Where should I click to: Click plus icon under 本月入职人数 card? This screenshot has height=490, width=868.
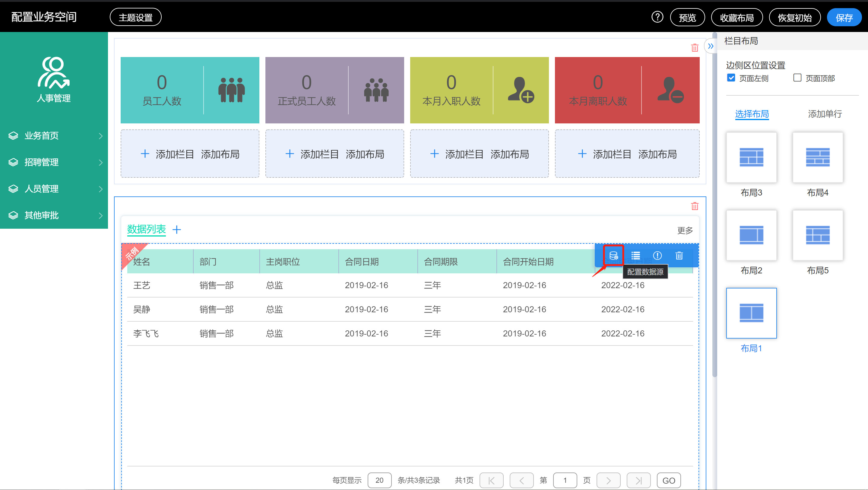point(434,154)
